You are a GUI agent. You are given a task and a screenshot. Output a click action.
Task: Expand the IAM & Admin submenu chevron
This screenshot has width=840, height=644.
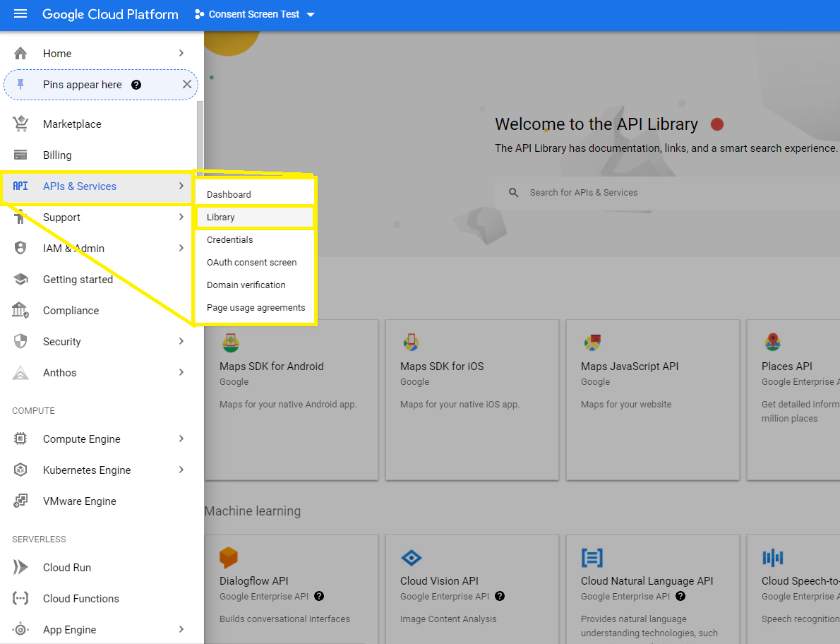point(181,248)
